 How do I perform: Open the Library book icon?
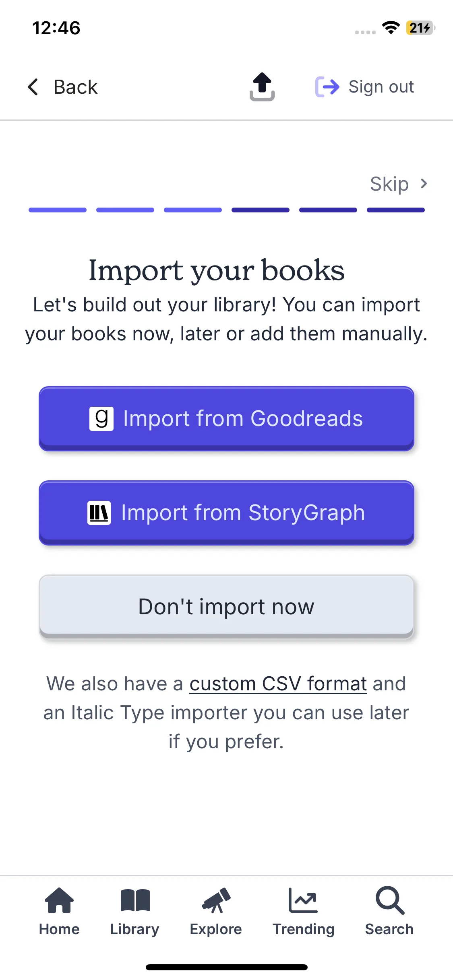click(135, 901)
